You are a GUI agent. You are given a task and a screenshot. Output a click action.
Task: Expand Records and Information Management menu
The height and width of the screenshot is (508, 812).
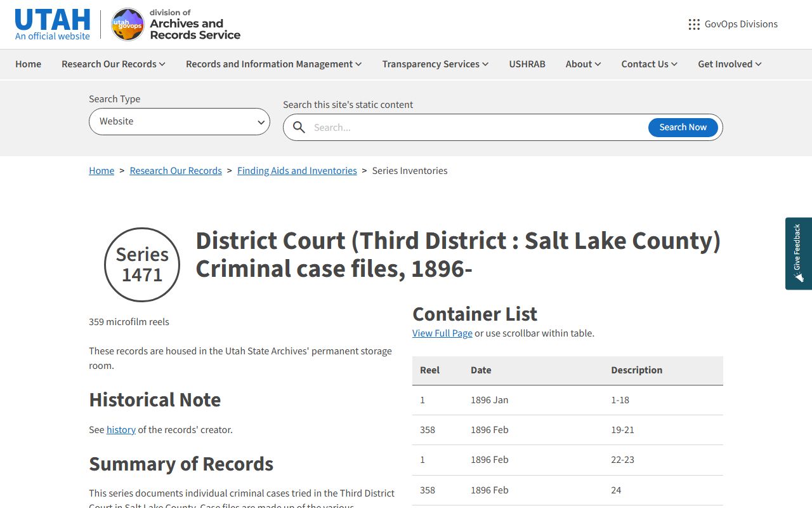point(274,64)
